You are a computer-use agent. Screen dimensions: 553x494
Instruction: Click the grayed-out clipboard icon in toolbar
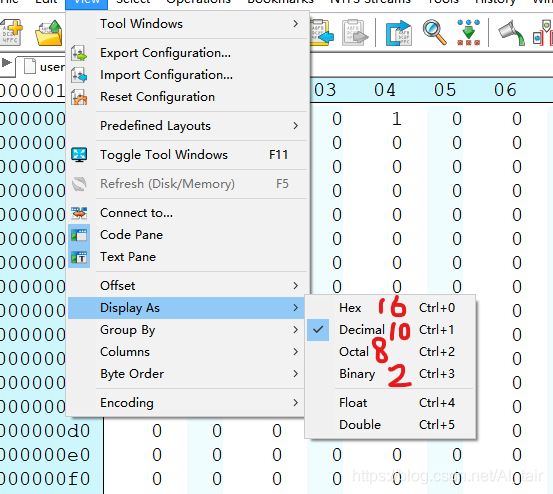click(x=354, y=32)
